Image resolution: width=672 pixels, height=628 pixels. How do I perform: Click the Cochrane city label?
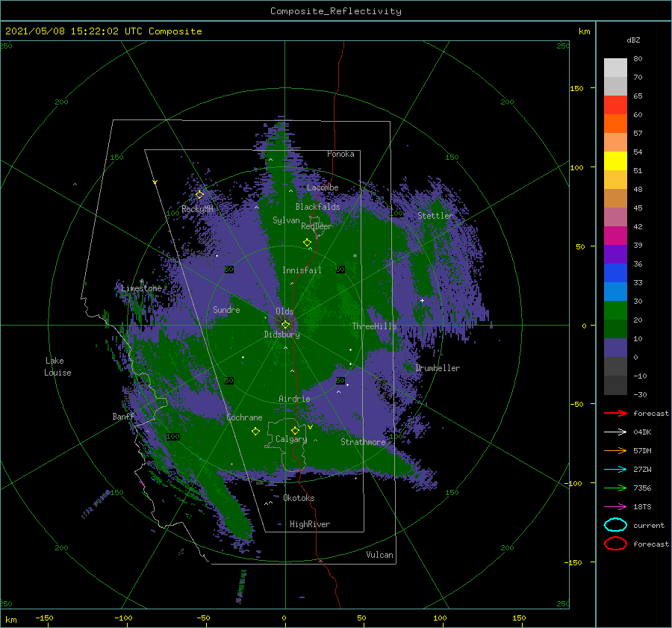pyautogui.click(x=244, y=417)
